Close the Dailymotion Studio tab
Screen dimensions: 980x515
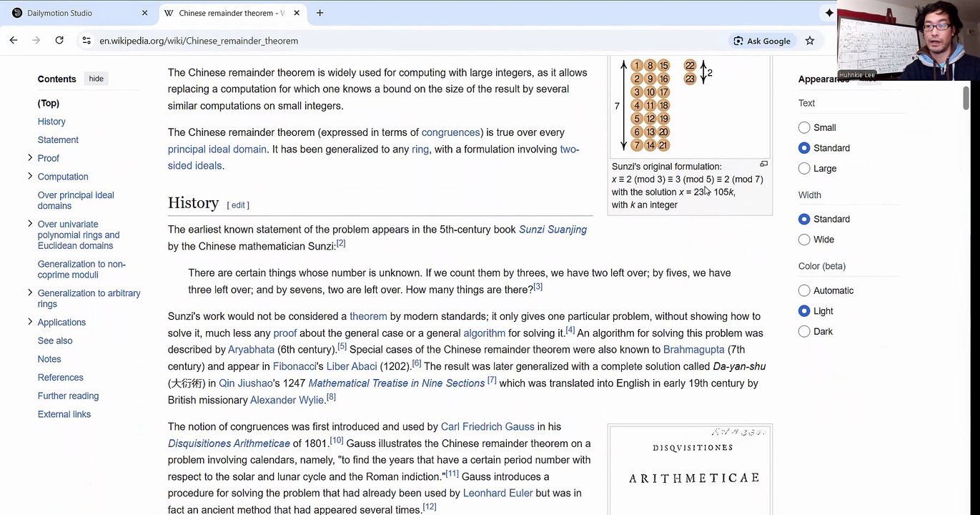click(144, 13)
